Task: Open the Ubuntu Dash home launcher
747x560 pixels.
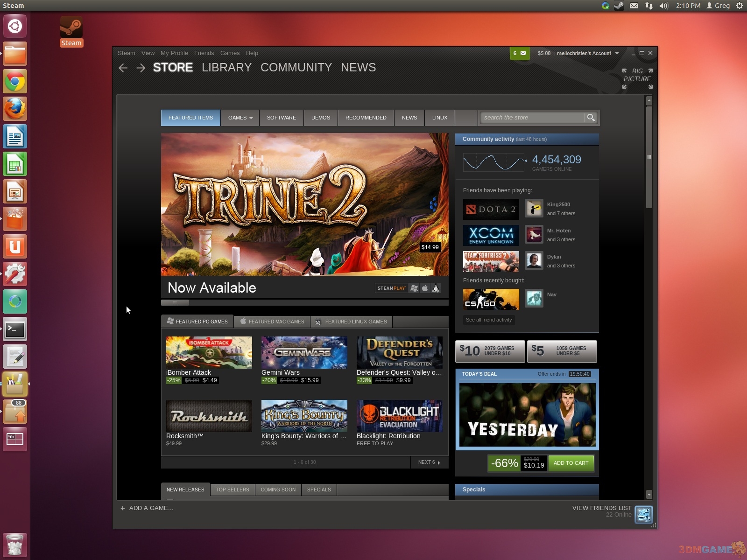Action: click(15, 26)
